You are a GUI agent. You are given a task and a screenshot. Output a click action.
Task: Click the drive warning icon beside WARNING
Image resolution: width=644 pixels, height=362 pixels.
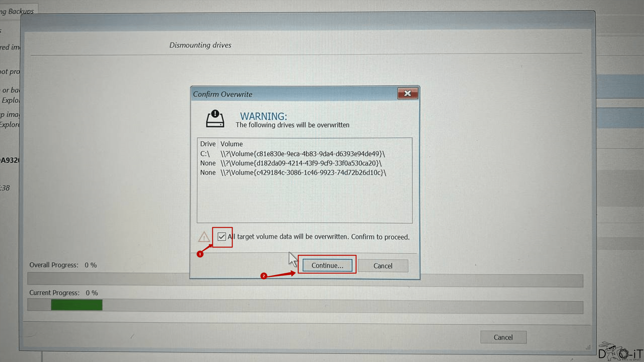[x=215, y=119]
